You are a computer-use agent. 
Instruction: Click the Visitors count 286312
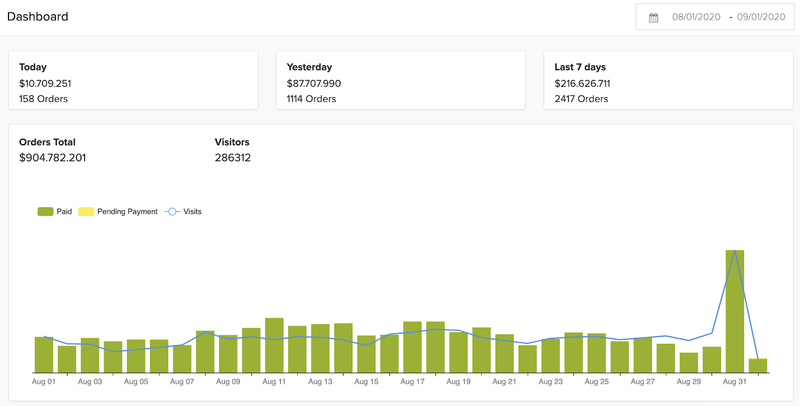coord(233,158)
